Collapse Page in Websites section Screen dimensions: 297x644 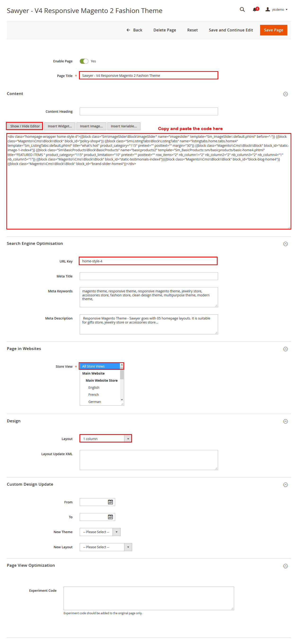(285, 349)
